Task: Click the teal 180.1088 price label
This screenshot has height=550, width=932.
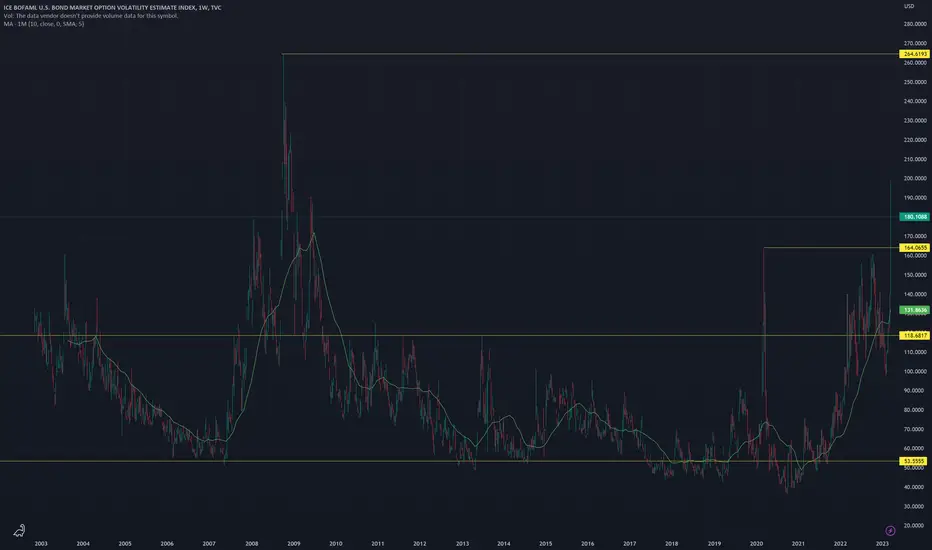Action: point(914,217)
